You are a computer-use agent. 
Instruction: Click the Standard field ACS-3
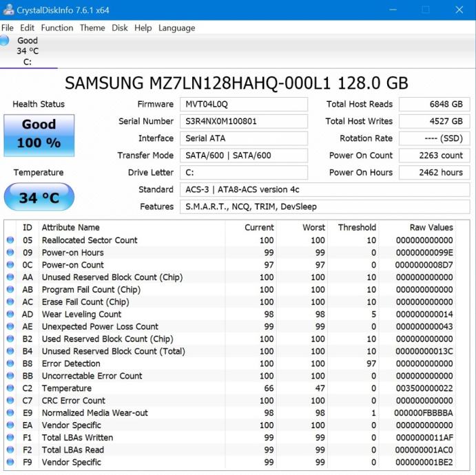[x=325, y=189]
